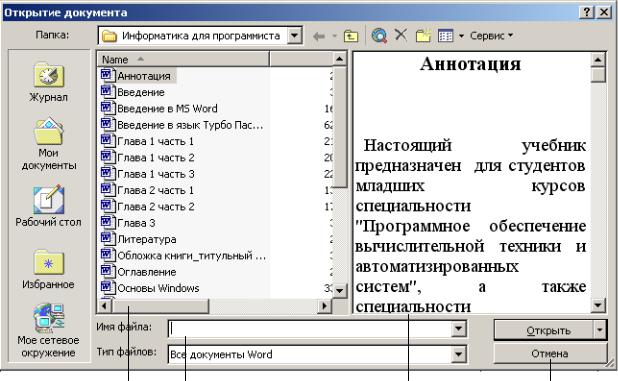Close the Открытие документа dialog
Viewport: 618px width, 381px height.
click(604, 12)
